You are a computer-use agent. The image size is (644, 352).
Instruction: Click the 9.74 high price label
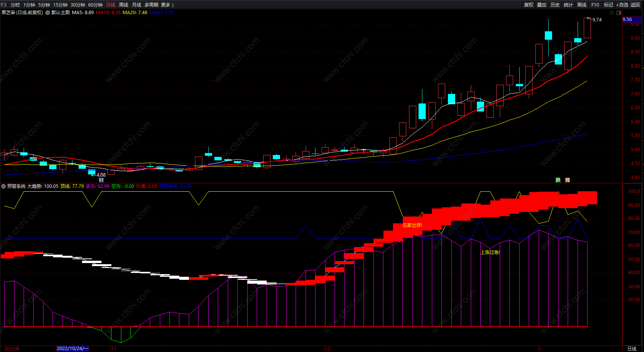click(597, 20)
